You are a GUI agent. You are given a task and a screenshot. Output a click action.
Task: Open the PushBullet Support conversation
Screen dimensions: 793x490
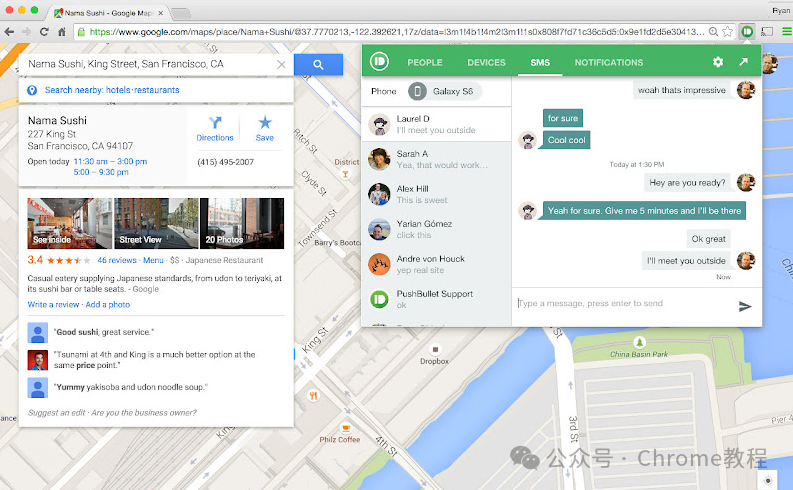click(436, 299)
